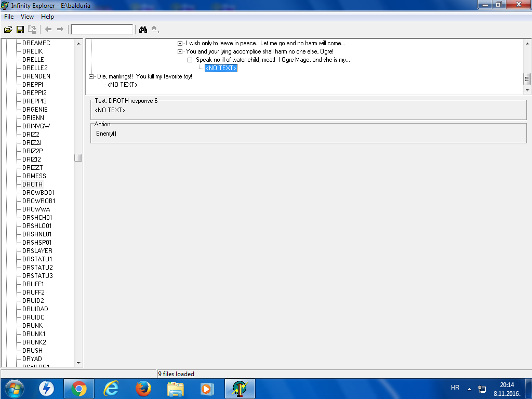Select DROWBD01 in the file tree
Image resolution: width=532 pixels, height=399 pixels.
(x=38, y=193)
